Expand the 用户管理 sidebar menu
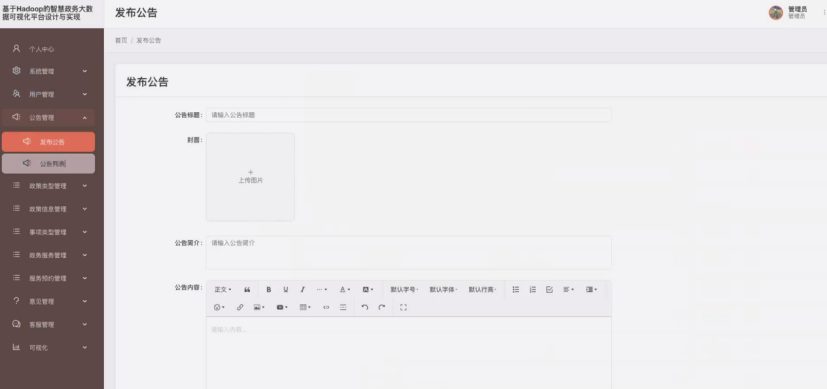 pyautogui.click(x=49, y=94)
